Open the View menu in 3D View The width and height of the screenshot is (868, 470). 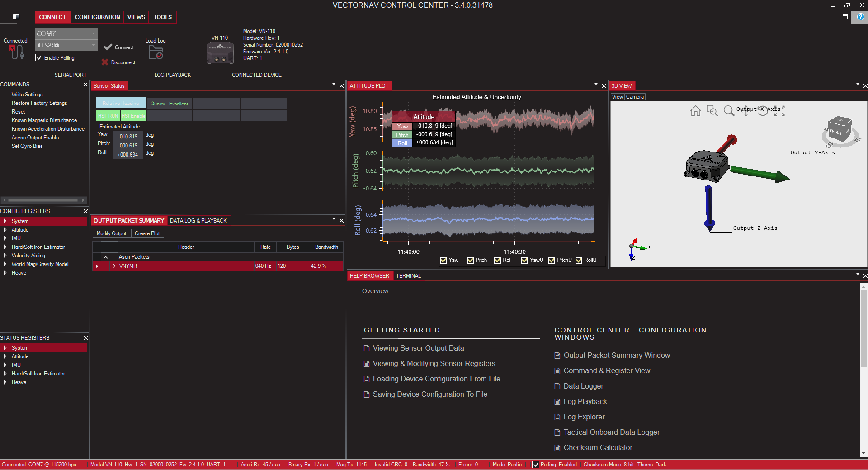(x=618, y=97)
